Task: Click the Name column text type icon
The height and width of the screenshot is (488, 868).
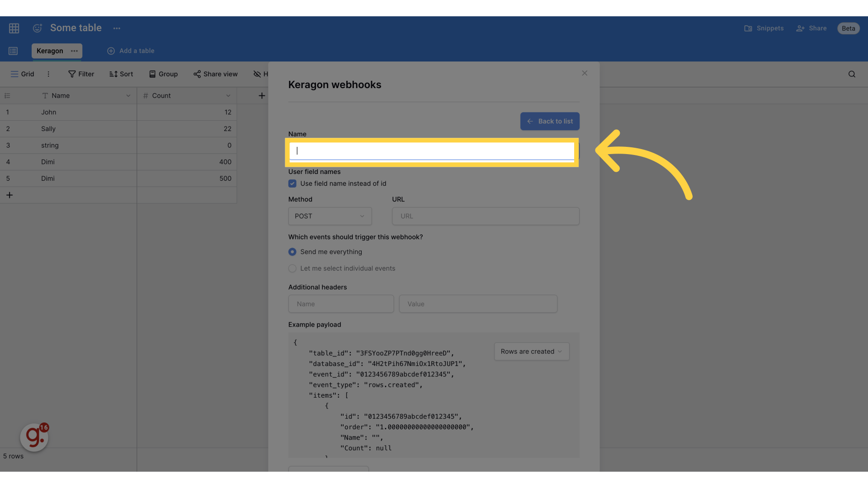Action: click(45, 96)
